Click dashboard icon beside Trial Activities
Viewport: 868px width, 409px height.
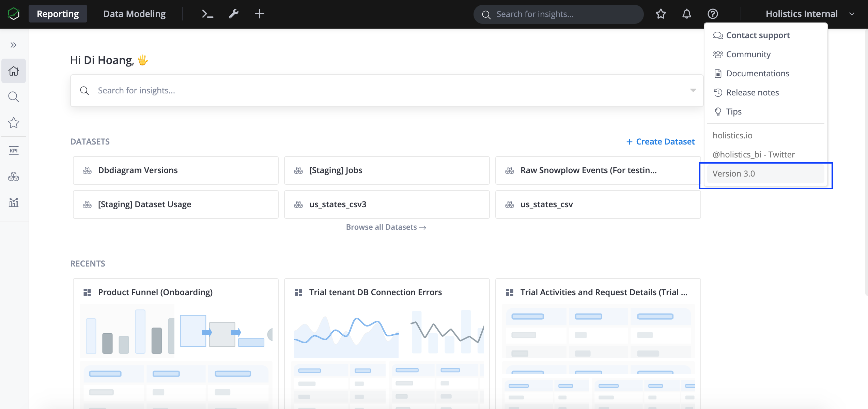pyautogui.click(x=510, y=292)
